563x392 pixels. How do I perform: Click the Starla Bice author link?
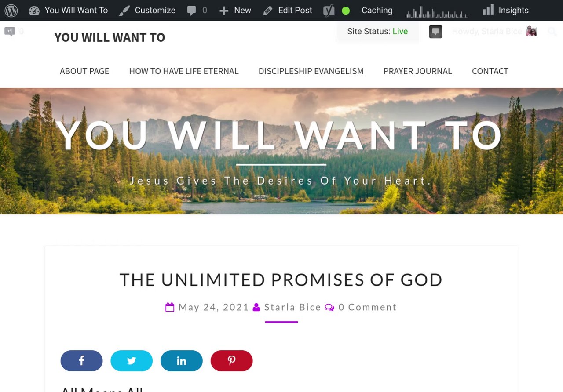(x=292, y=307)
